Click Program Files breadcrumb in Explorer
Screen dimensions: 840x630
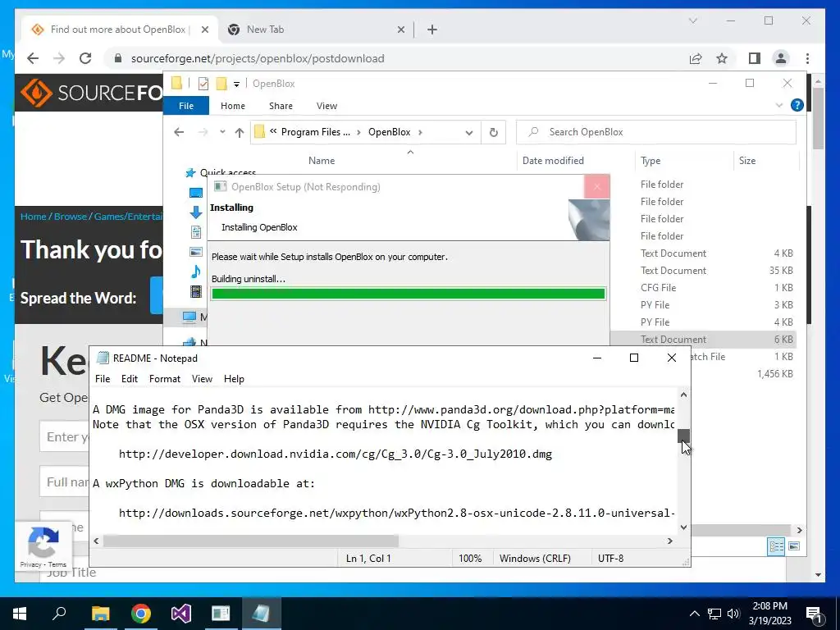pos(316,132)
